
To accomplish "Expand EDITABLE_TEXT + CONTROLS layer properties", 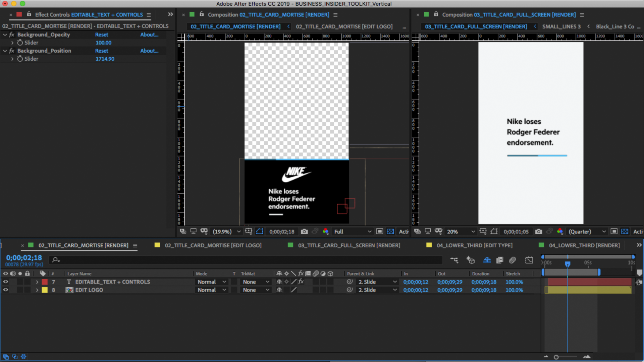I will click(37, 282).
